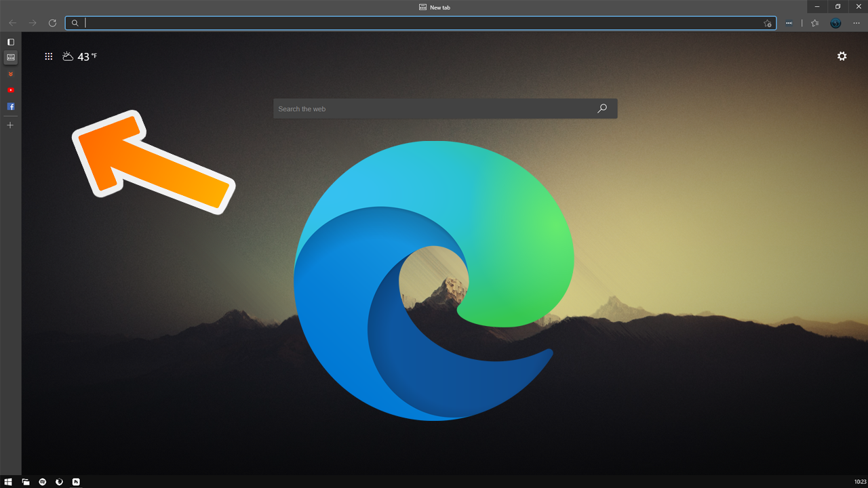Click into the address bar field
The image size is (868, 488).
(x=420, y=23)
